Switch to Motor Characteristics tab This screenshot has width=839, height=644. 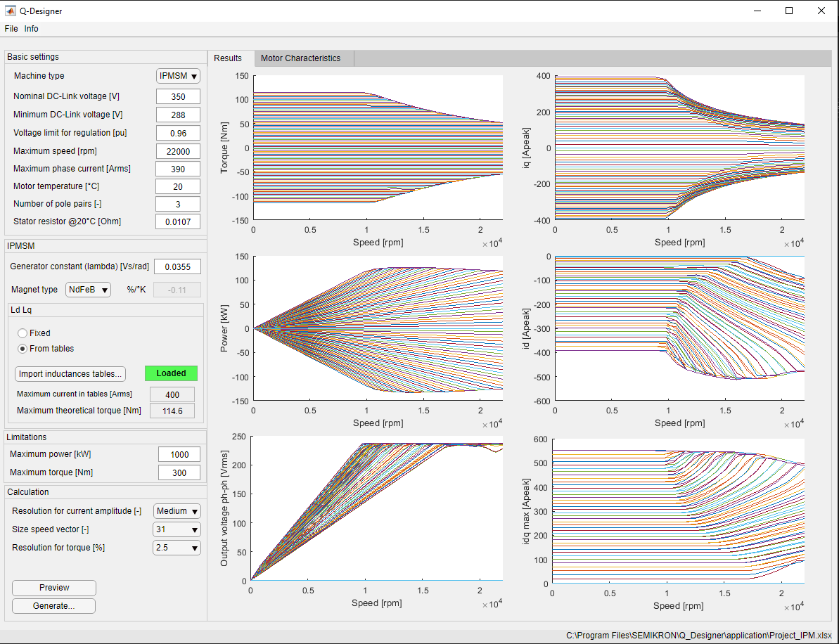pyautogui.click(x=300, y=58)
